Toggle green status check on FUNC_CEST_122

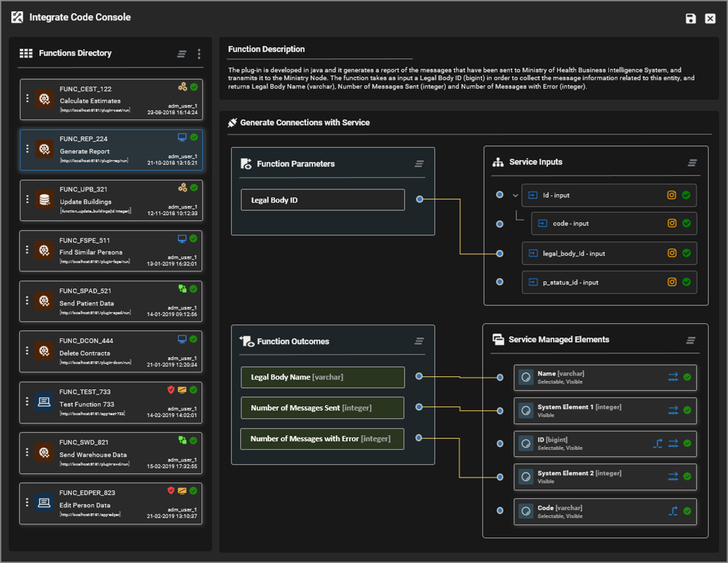194,87
